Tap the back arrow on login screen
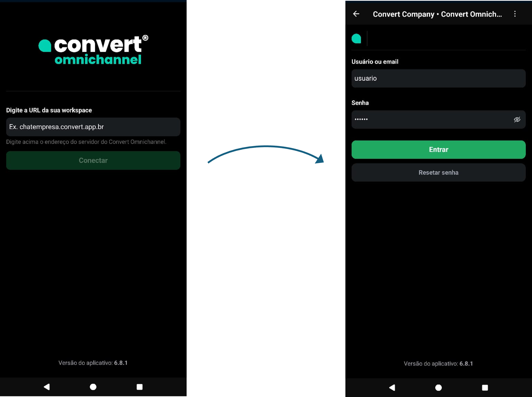The width and height of the screenshot is (532, 397). click(x=356, y=14)
